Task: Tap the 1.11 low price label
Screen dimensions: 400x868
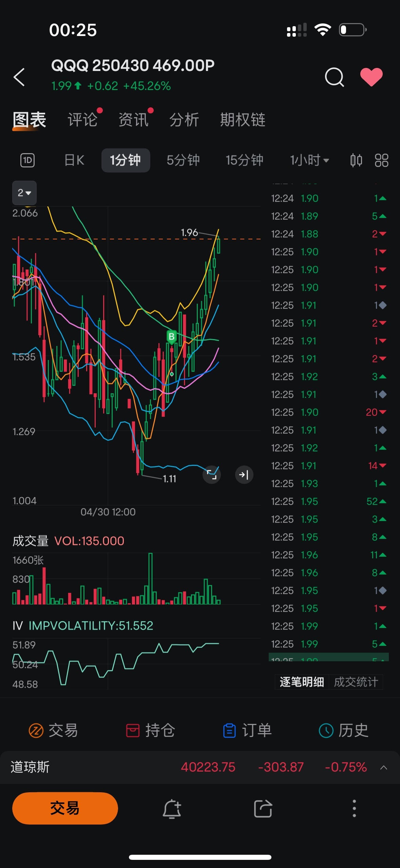Action: 170,479
